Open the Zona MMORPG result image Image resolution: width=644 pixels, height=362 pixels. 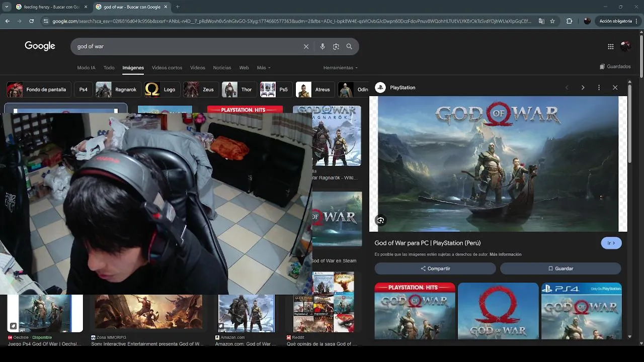pyautogui.click(x=148, y=312)
